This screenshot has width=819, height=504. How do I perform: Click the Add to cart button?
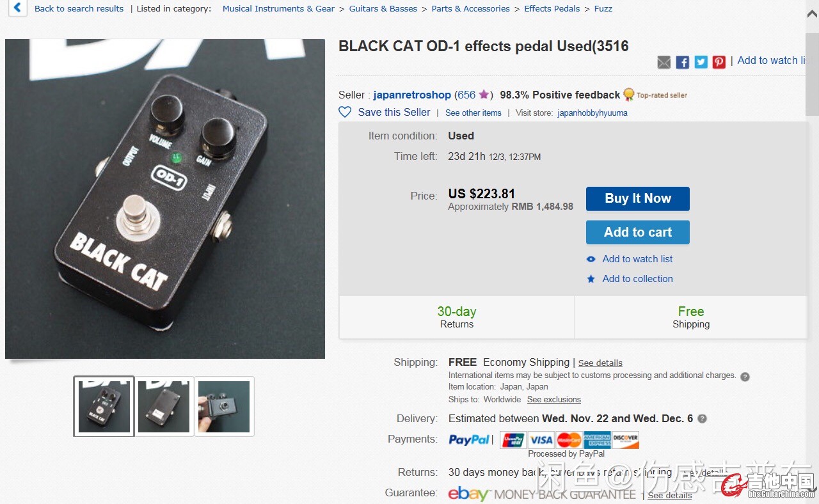638,232
